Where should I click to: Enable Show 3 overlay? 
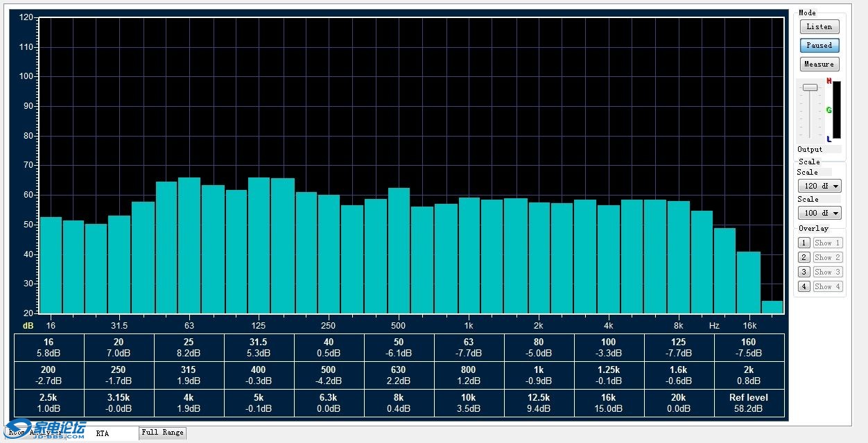click(x=827, y=272)
